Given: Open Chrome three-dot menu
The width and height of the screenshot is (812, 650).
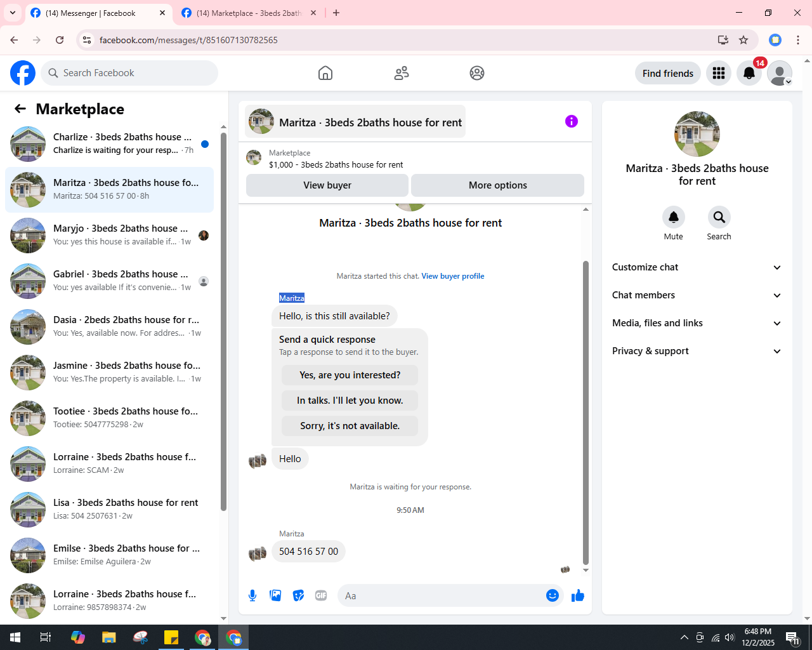Looking at the screenshot, I should (798, 40).
